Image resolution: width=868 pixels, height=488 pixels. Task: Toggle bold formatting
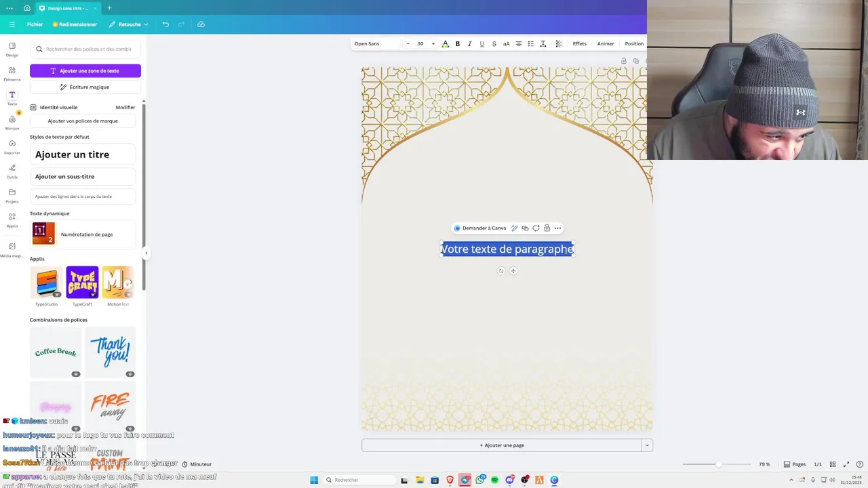(458, 43)
